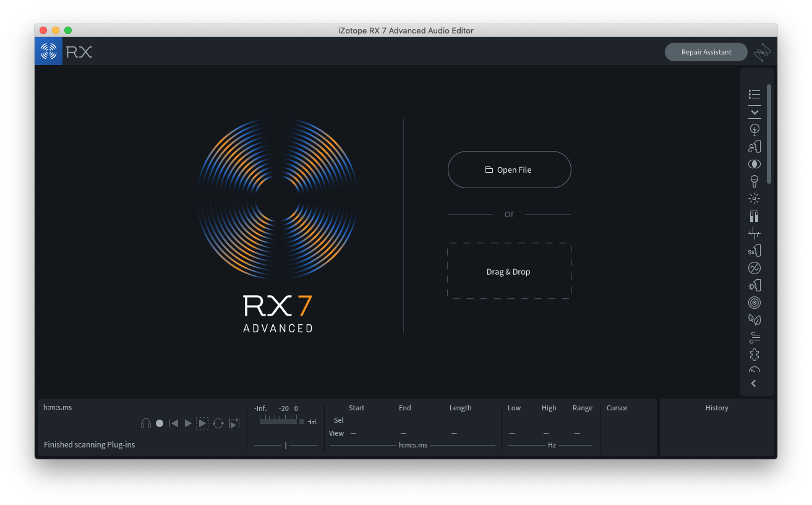The width and height of the screenshot is (812, 505).
Task: Click the module panel vertical scrollbar
Action: pos(769,134)
